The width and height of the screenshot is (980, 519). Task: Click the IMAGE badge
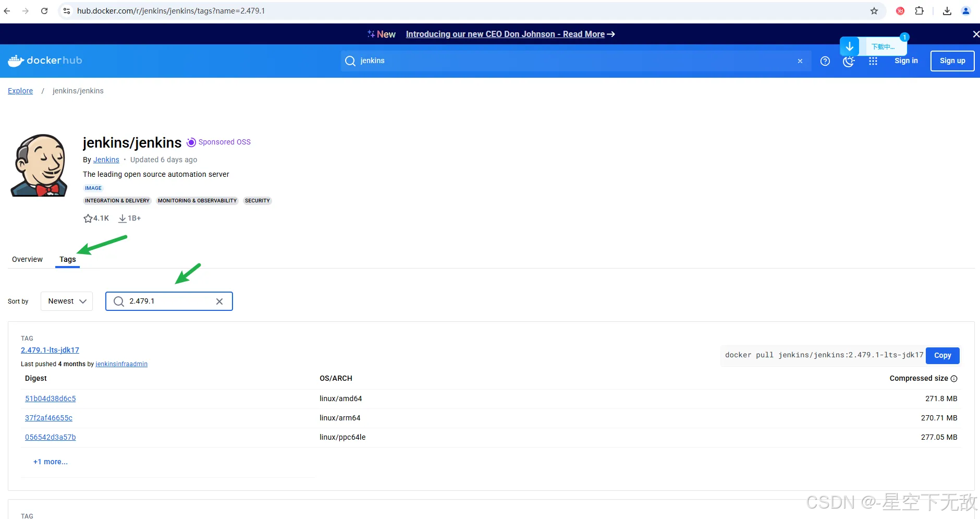(93, 188)
